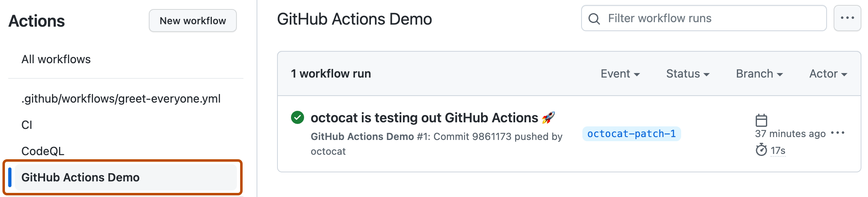
Task: Open the Actor filter dropdown
Action: [x=828, y=74]
